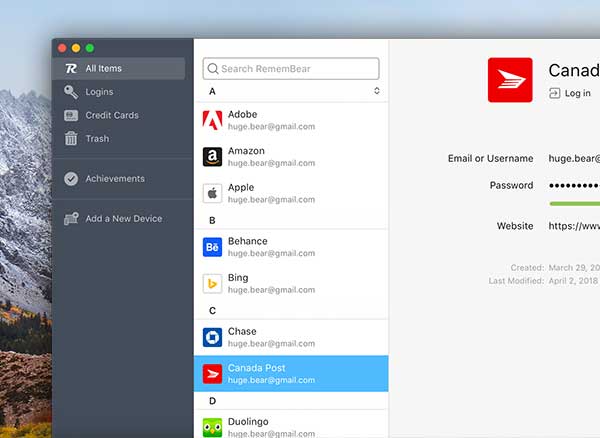The height and width of the screenshot is (438, 600).
Task: Select the Amazon login entry name
Action: tap(246, 151)
